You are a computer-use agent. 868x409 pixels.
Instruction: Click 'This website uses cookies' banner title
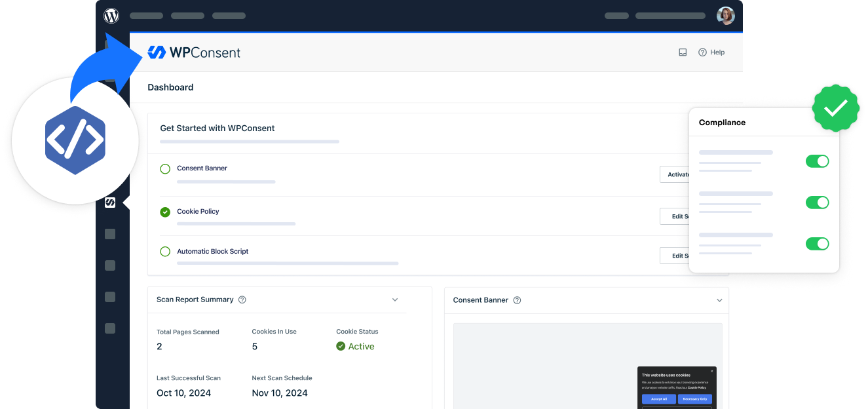666,376
